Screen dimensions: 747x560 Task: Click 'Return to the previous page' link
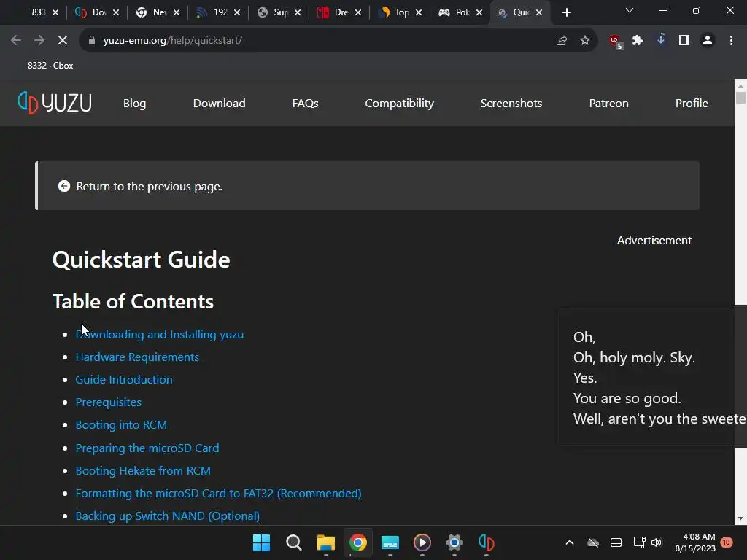[x=149, y=186]
